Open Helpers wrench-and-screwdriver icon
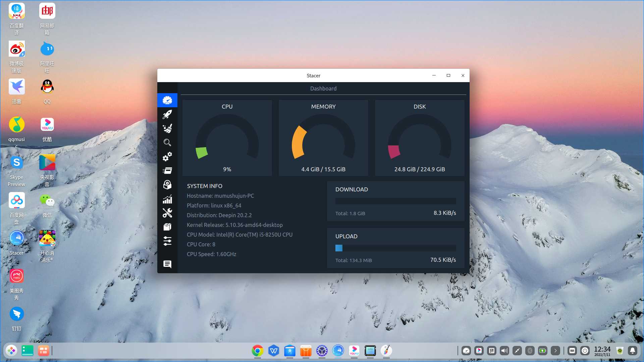This screenshot has height=362, width=644. (x=167, y=213)
